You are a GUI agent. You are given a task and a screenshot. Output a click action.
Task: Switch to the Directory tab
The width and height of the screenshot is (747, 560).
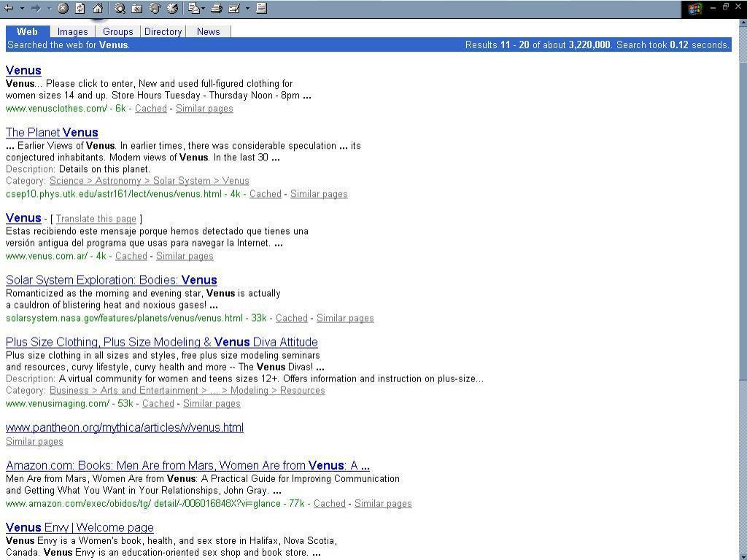pyautogui.click(x=163, y=31)
